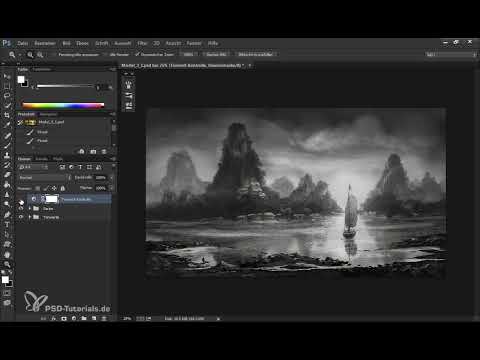Select the Eyedropper tool

click(x=7, y=125)
